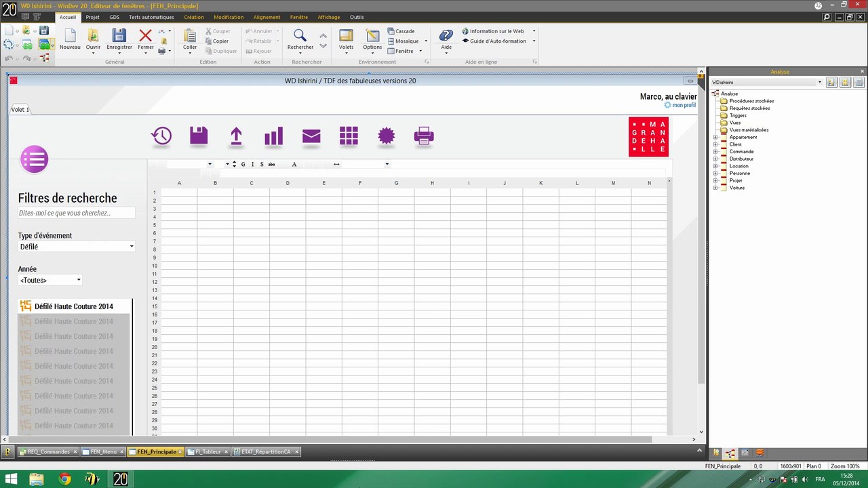Click the purple bar chart icon
The height and width of the screenshot is (488, 868).
click(x=274, y=136)
